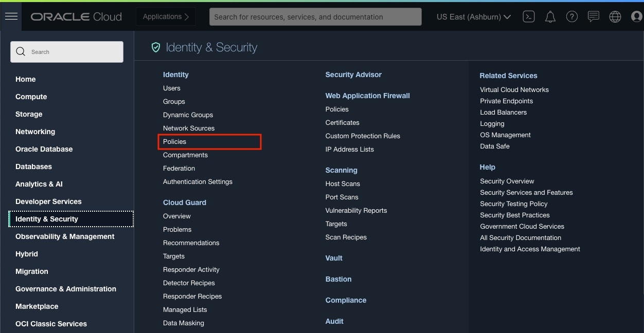Select Storage in the sidebar
This screenshot has height=333, width=644.
29,114
